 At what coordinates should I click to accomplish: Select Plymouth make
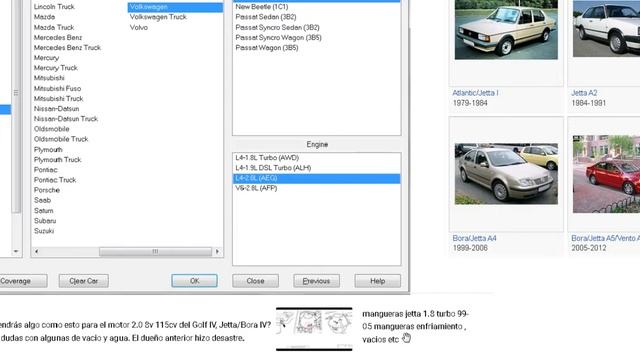pos(48,150)
